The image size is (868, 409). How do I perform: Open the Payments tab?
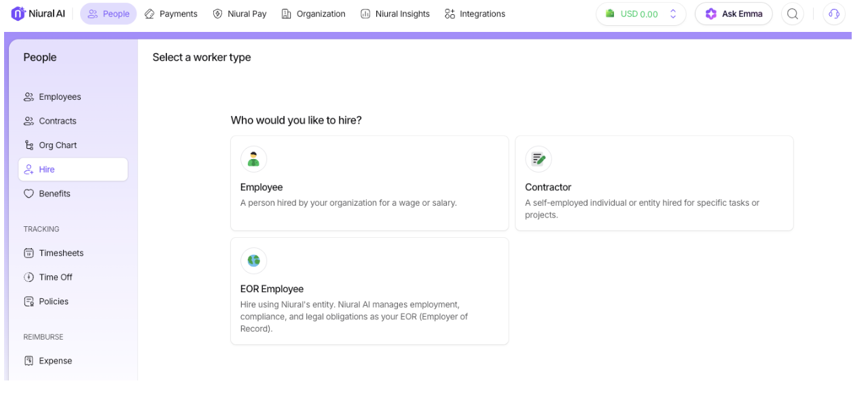(x=171, y=14)
